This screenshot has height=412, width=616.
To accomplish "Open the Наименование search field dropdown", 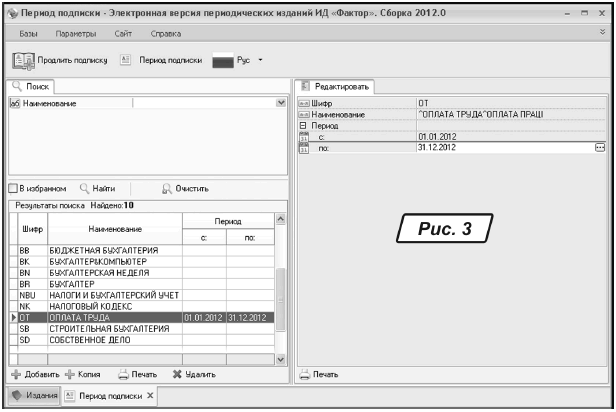I will tap(280, 103).
